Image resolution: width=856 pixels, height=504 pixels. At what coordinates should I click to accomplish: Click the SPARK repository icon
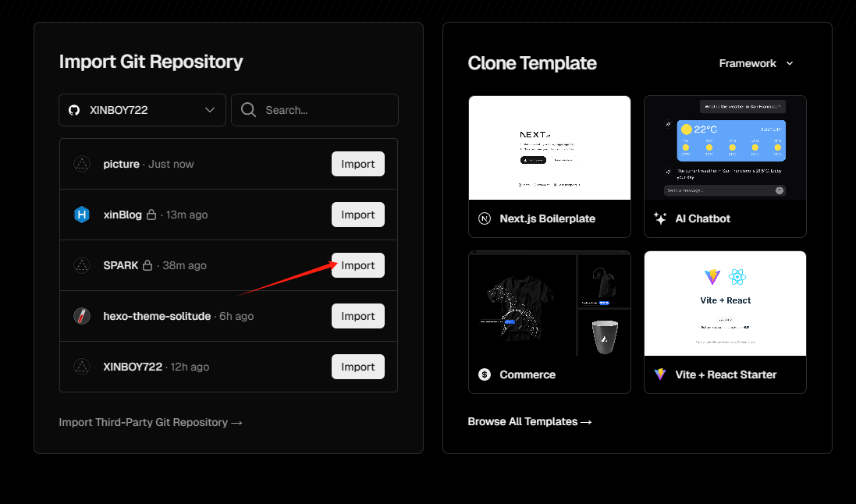tap(82, 265)
